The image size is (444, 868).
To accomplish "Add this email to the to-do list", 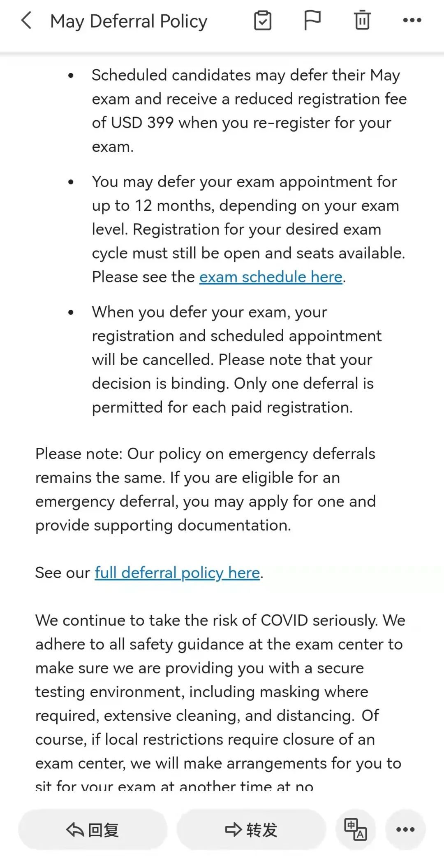I will click(x=263, y=21).
